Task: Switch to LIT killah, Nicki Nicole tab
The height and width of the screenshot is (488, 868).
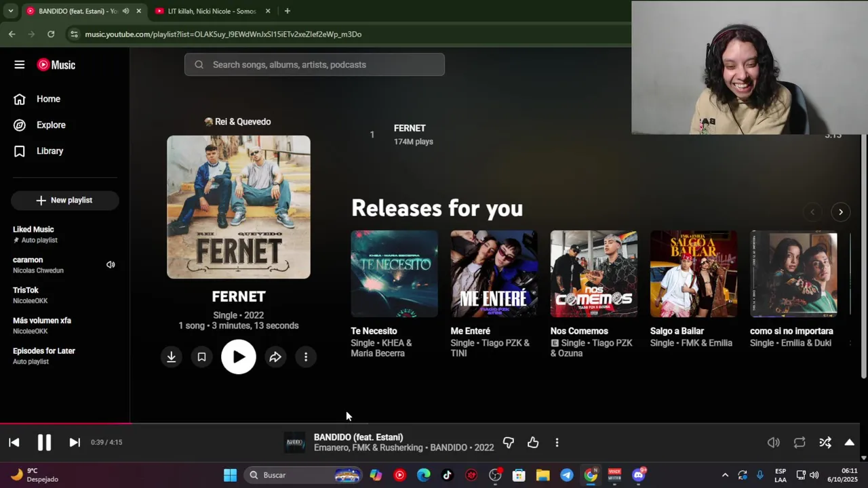Action: pyautogui.click(x=212, y=11)
